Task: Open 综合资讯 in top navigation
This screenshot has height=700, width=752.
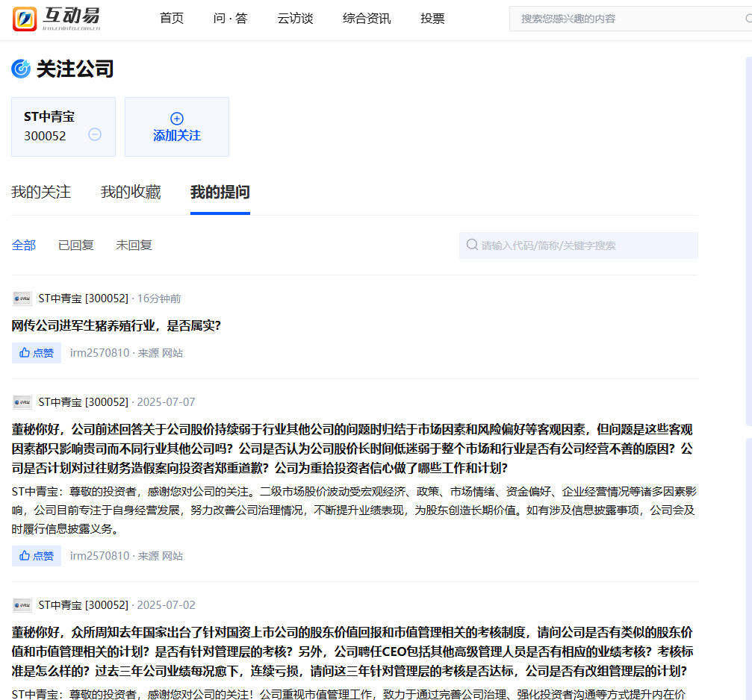Action: [367, 19]
